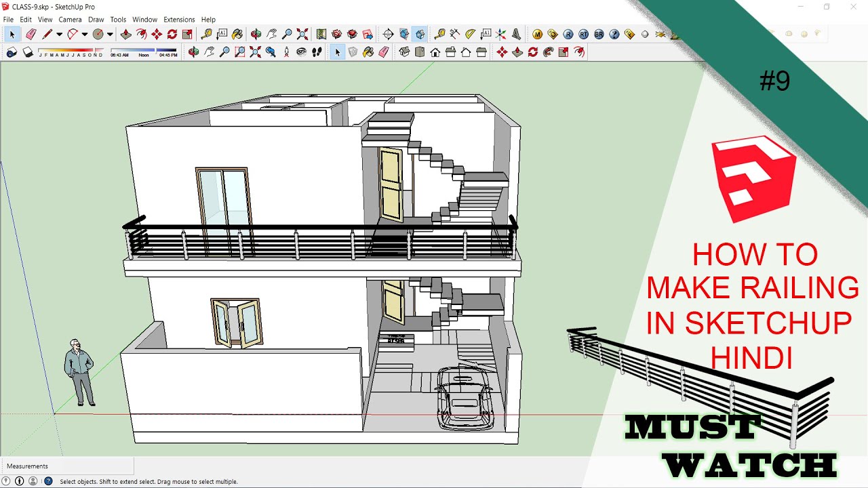This screenshot has width=868, height=488.
Task: Switch to Back view
Action: point(466,52)
